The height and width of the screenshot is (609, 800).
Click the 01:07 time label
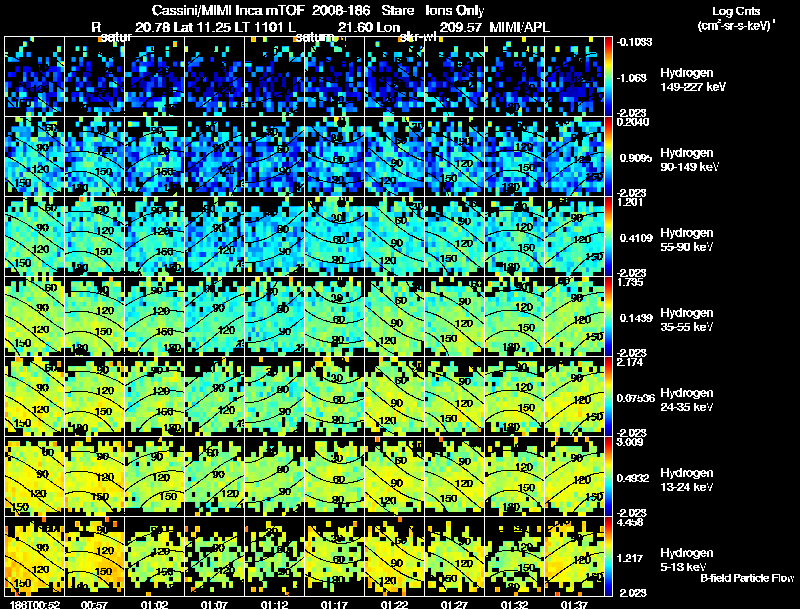click(x=214, y=604)
